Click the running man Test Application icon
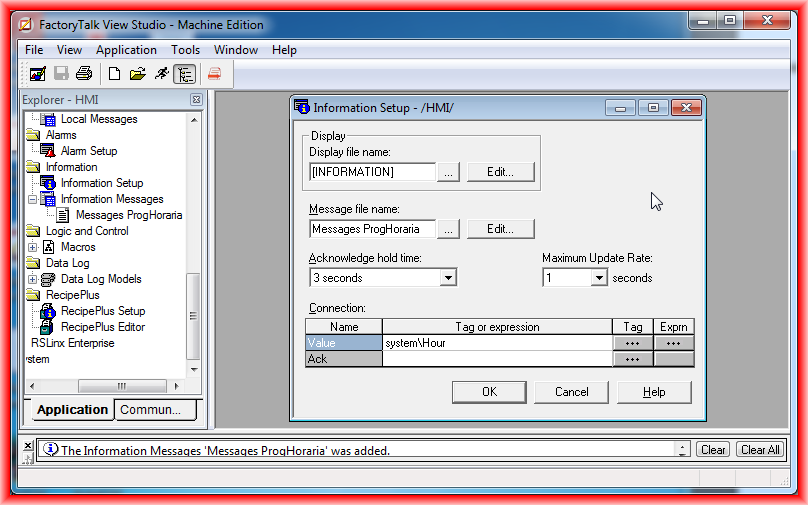This screenshot has width=808, height=505. 161,73
